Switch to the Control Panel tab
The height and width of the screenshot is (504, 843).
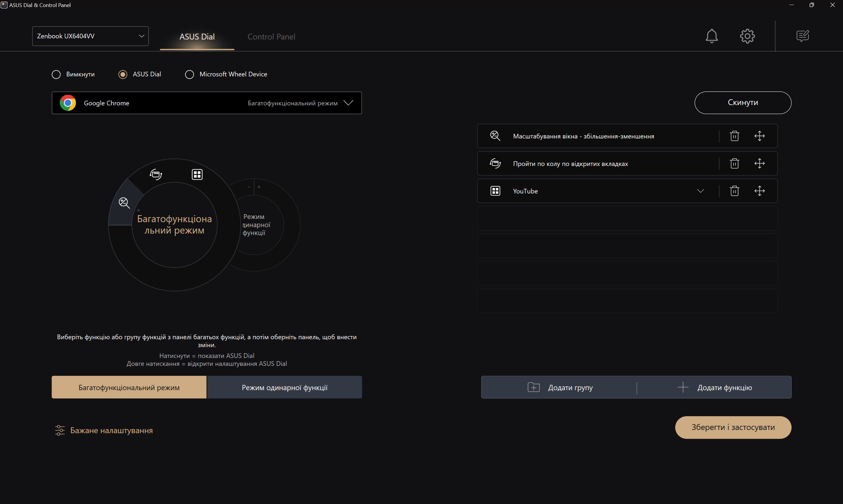click(271, 37)
